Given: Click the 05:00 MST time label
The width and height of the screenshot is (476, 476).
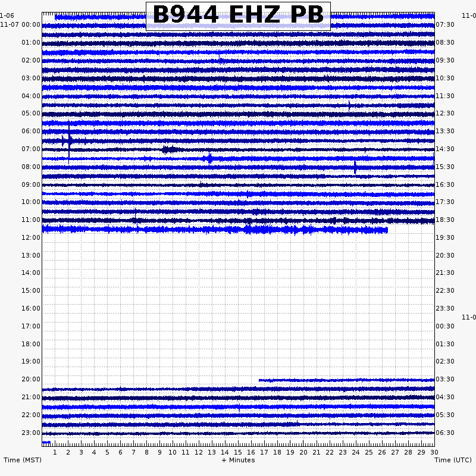Looking at the screenshot, I should (x=31, y=113).
